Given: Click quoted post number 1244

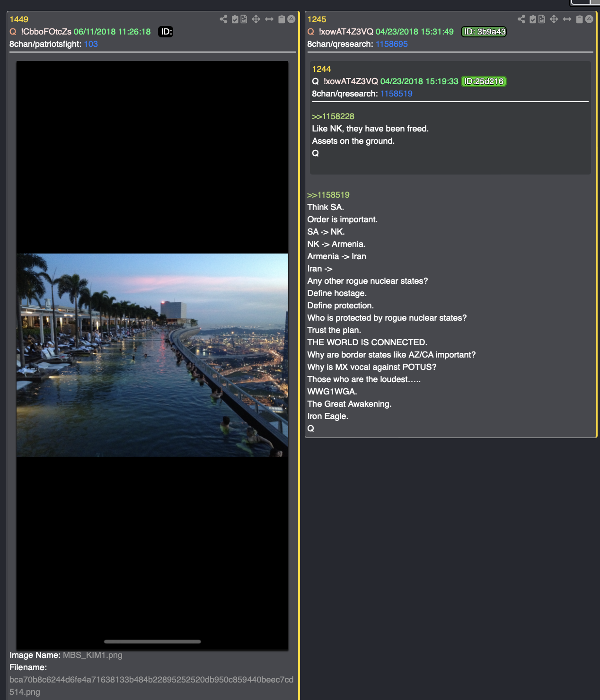Looking at the screenshot, I should [321, 69].
